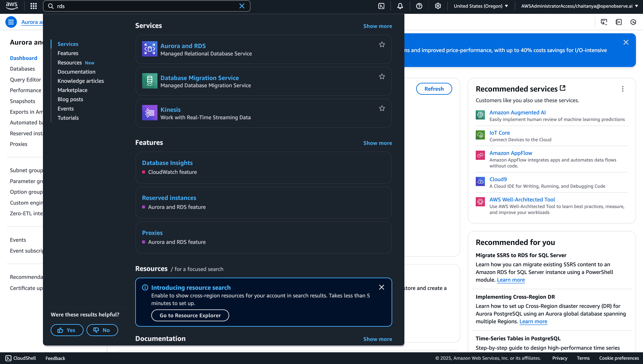643x364 pixels.
Task: Toggle the side navigation hamburger menu
Action: point(11,22)
